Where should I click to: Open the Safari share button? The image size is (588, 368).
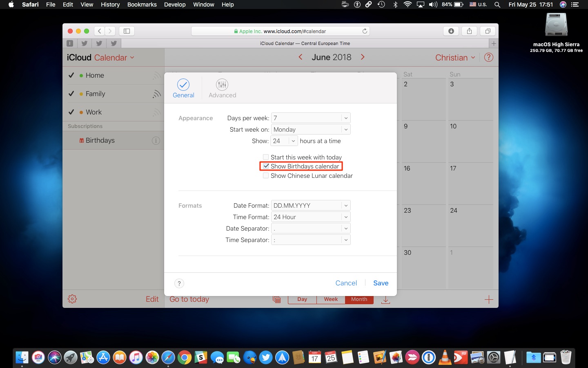pos(469,31)
